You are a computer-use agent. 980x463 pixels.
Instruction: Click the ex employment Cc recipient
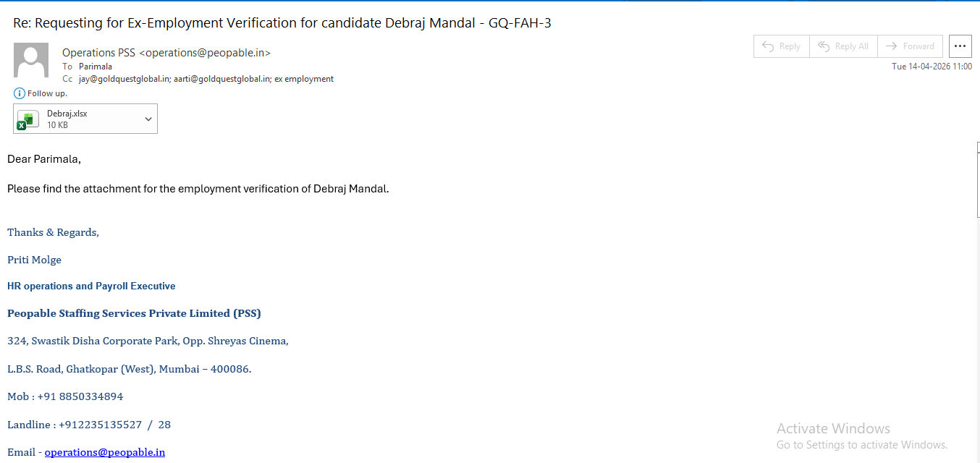coord(304,79)
